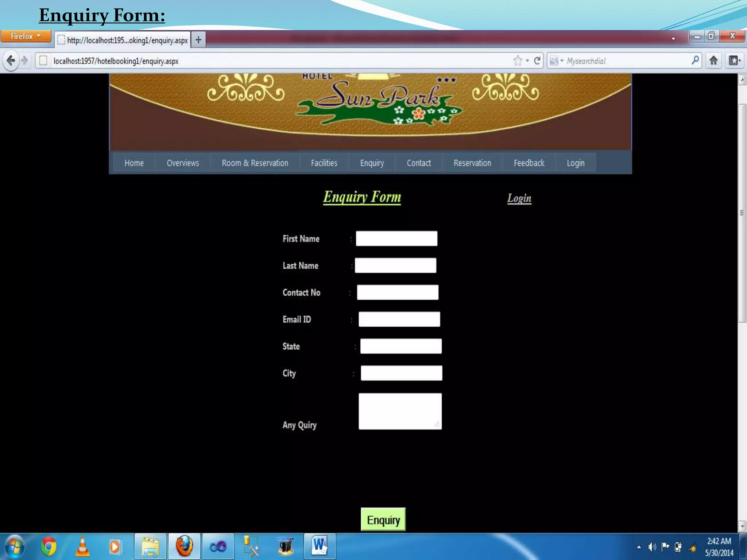Open File Explorer from taskbar

(x=150, y=547)
